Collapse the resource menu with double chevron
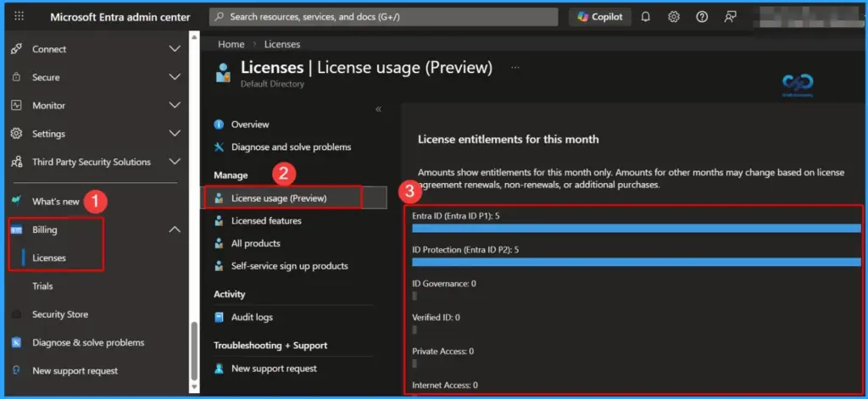868x399 pixels. tap(379, 109)
